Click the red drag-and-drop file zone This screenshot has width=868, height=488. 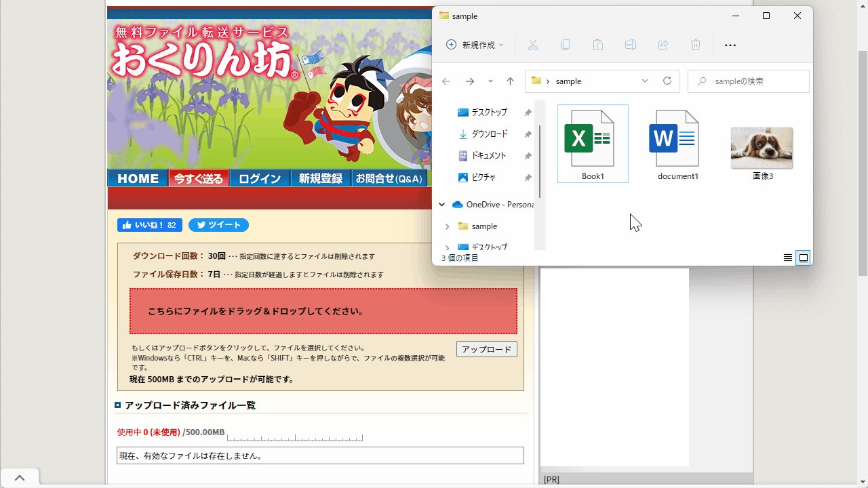click(323, 311)
